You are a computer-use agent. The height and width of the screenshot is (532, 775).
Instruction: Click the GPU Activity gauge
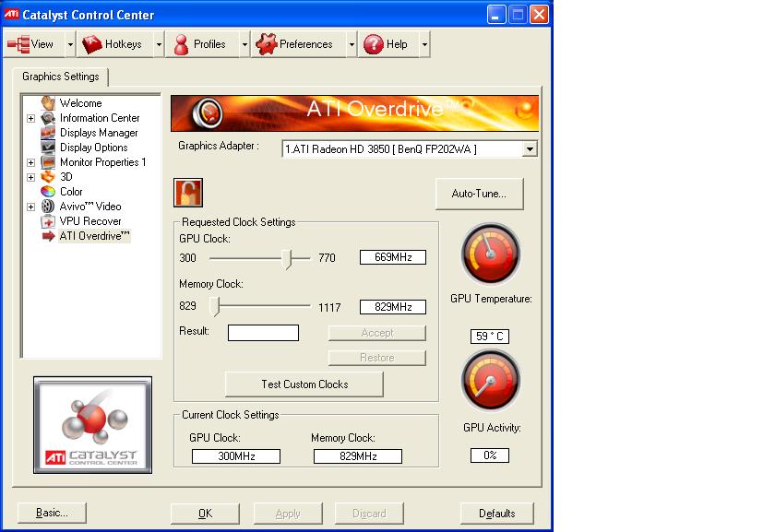tap(490, 381)
